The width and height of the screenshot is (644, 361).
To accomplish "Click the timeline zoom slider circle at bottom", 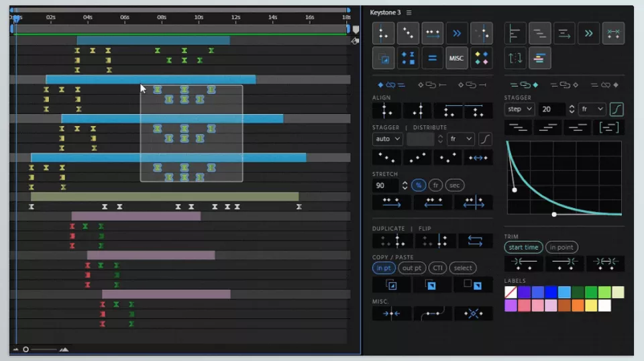I will tap(25, 350).
